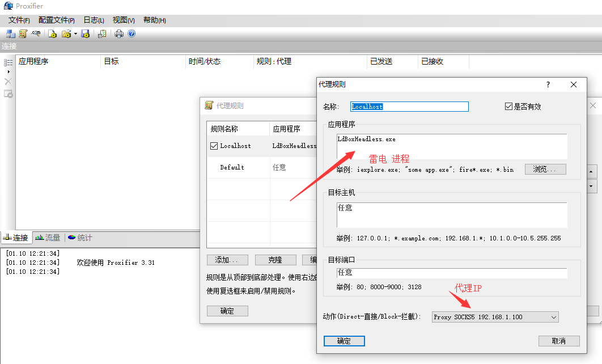The image size is (602, 364).
Task: Close the background 代理规则 list window
Action: click(593, 105)
